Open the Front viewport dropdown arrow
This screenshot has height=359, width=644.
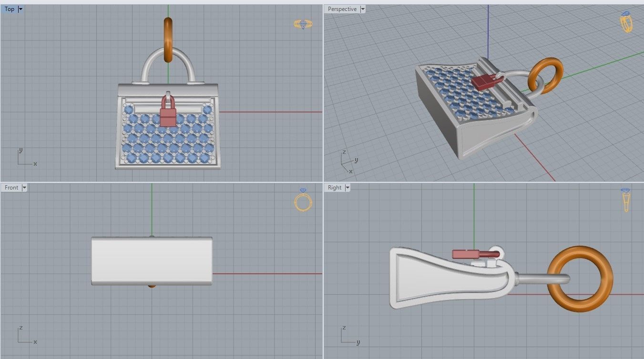[24, 188]
